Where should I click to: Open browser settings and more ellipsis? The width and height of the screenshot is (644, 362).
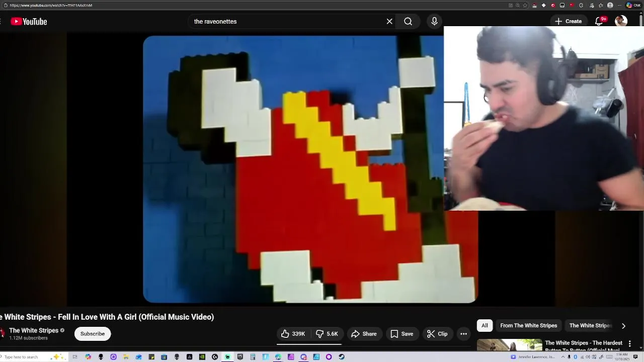point(619,5)
